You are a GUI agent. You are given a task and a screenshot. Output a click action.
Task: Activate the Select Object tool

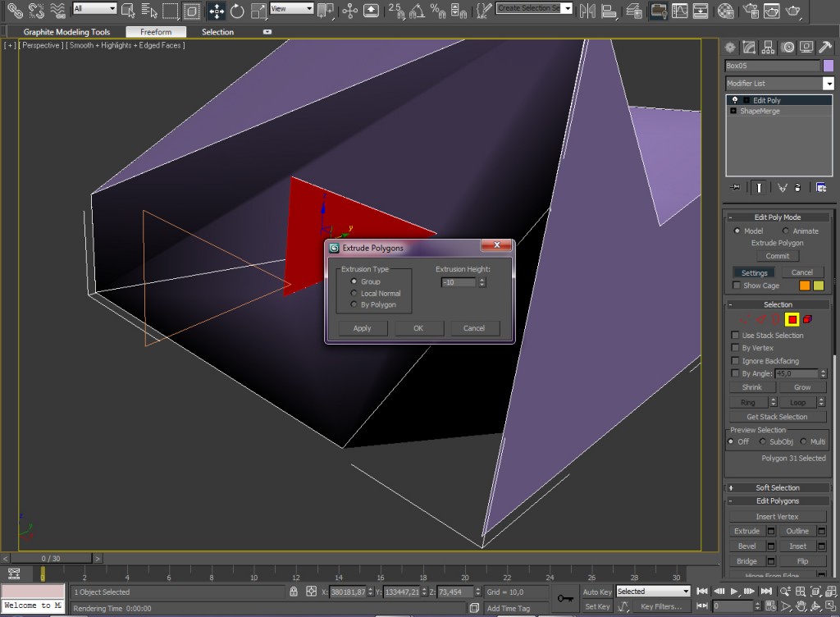128,10
